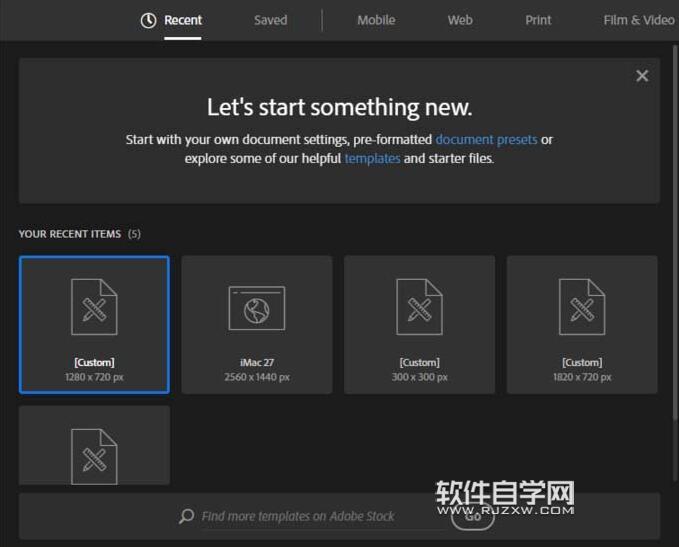The width and height of the screenshot is (679, 547).
Task: Click the Adobe Stock search magnifier icon
Action: (187, 516)
